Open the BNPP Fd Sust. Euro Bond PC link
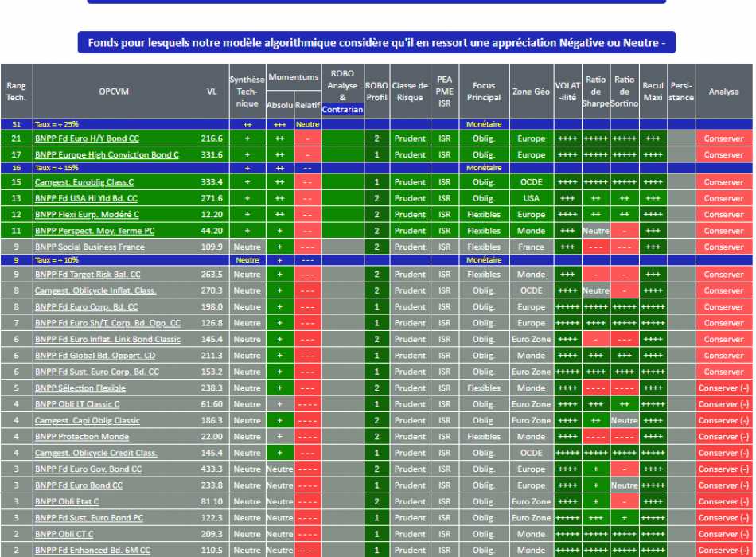This screenshot has height=557, width=756. pos(89,518)
